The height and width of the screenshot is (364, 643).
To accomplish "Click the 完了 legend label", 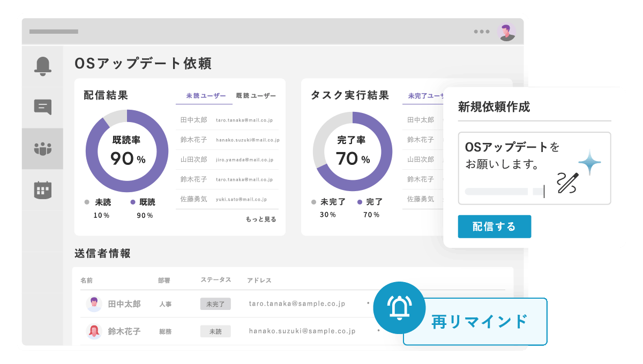I will coord(374,202).
